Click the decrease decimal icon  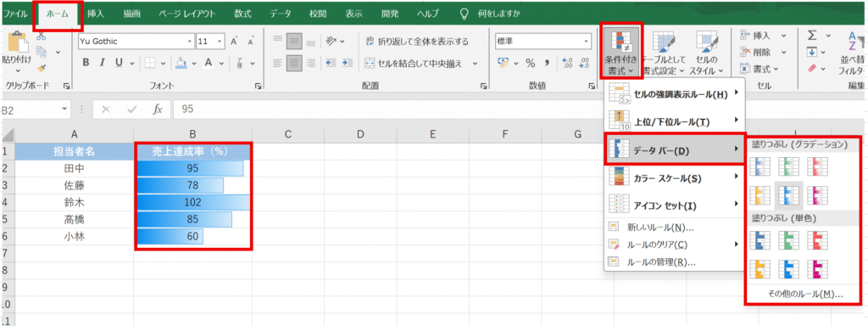(584, 63)
